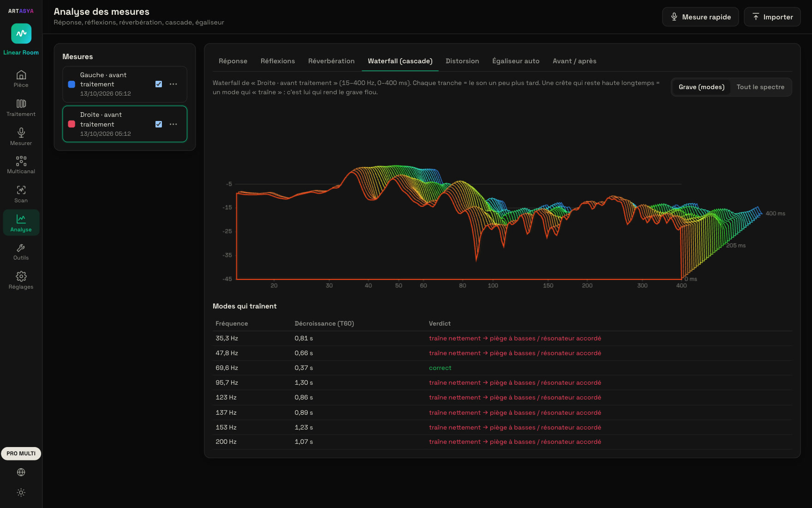Open the Pièce sidebar section
The width and height of the screenshot is (812, 508).
point(21,79)
